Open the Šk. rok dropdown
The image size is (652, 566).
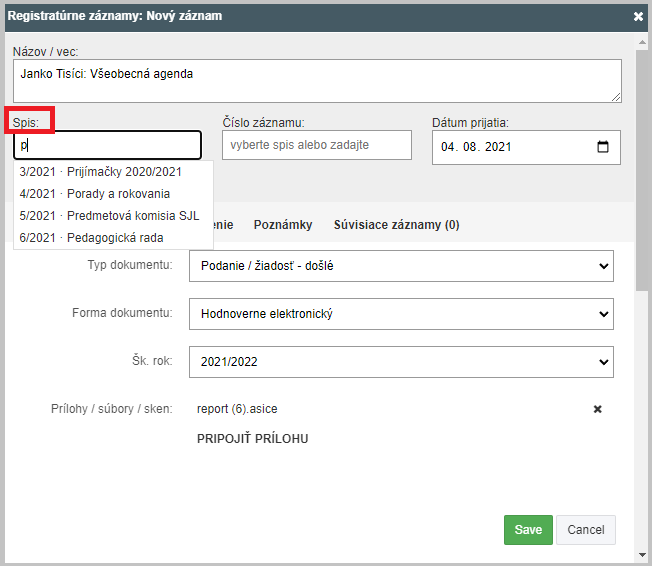point(401,362)
